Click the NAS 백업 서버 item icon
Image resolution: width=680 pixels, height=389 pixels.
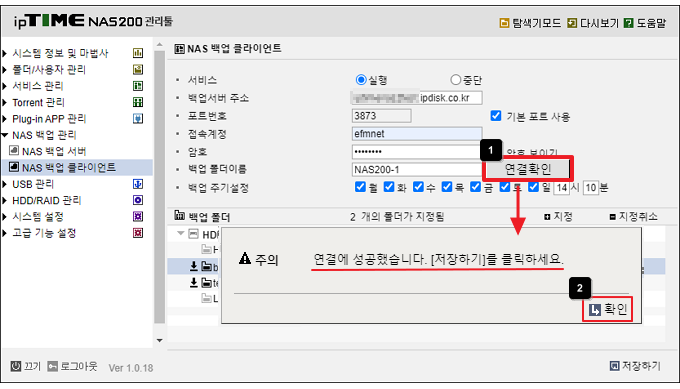pos(14,150)
